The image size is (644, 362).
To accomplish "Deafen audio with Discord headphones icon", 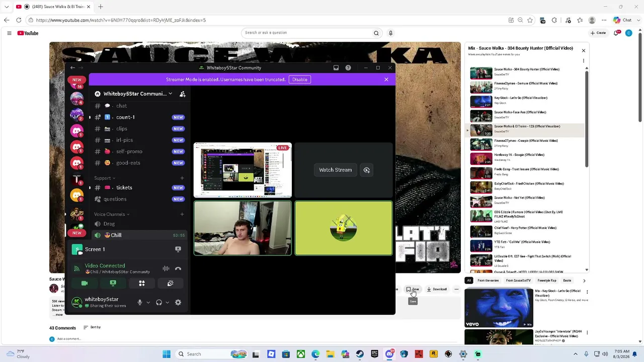I will [159, 302].
